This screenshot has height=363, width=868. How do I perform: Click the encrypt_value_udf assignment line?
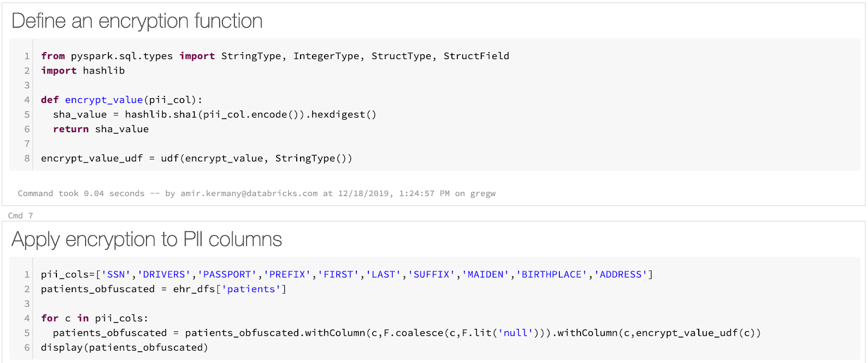click(196, 158)
